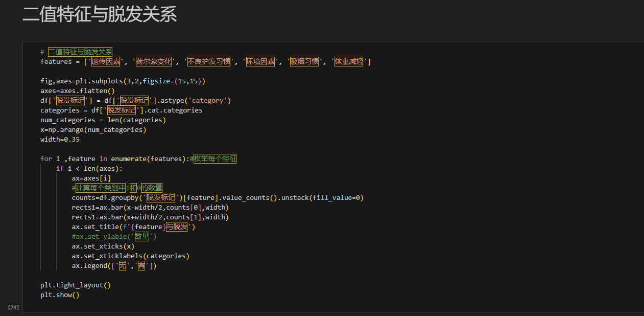Click the ax.set_xticklabels(categories) line
Image resolution: width=644 pixels, height=316 pixels.
coord(131,256)
